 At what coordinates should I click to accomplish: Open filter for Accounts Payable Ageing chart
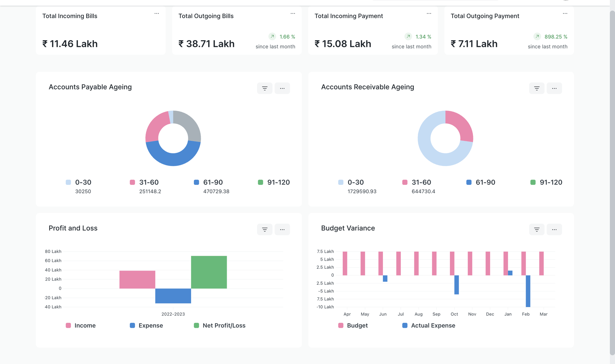(x=264, y=88)
